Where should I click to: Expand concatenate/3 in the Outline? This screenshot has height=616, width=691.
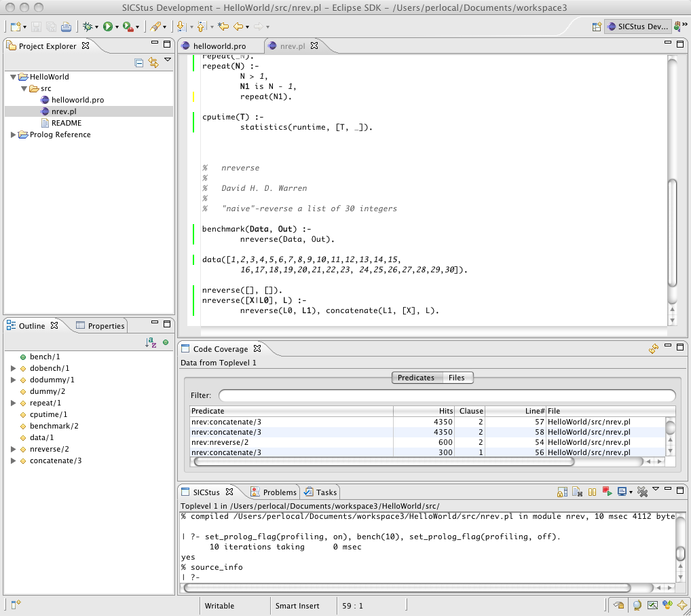(x=13, y=460)
